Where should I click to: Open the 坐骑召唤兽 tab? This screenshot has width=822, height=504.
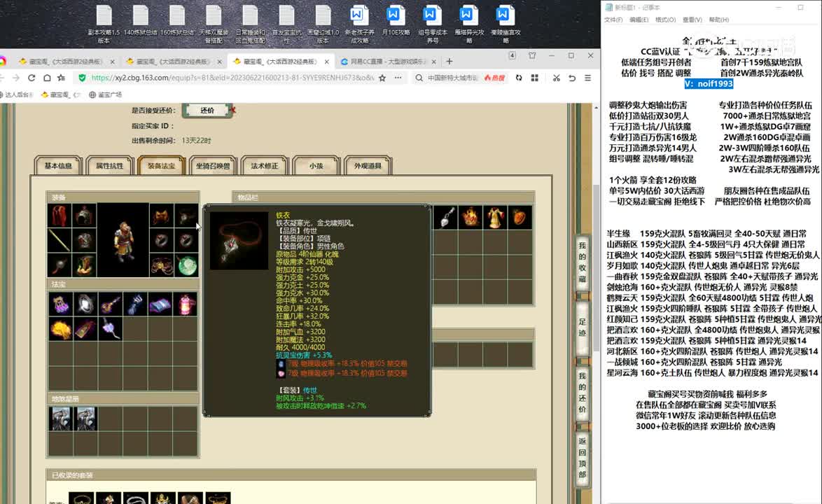(213, 166)
